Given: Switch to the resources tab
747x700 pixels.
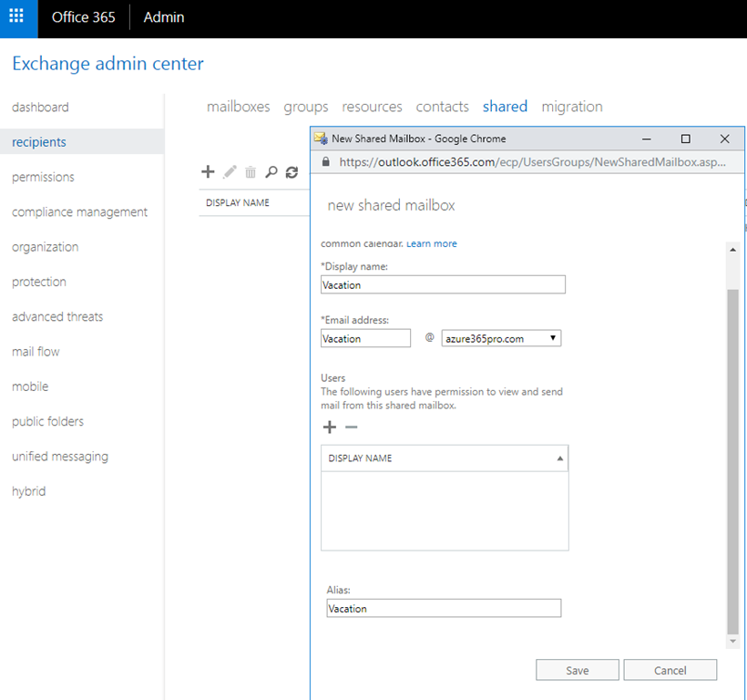Looking at the screenshot, I should click(x=372, y=107).
